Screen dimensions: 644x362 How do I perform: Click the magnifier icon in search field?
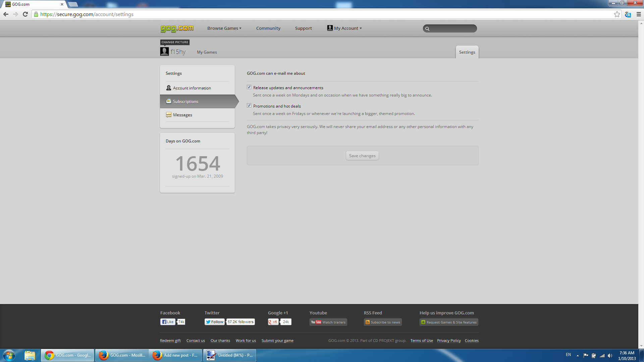pos(427,29)
